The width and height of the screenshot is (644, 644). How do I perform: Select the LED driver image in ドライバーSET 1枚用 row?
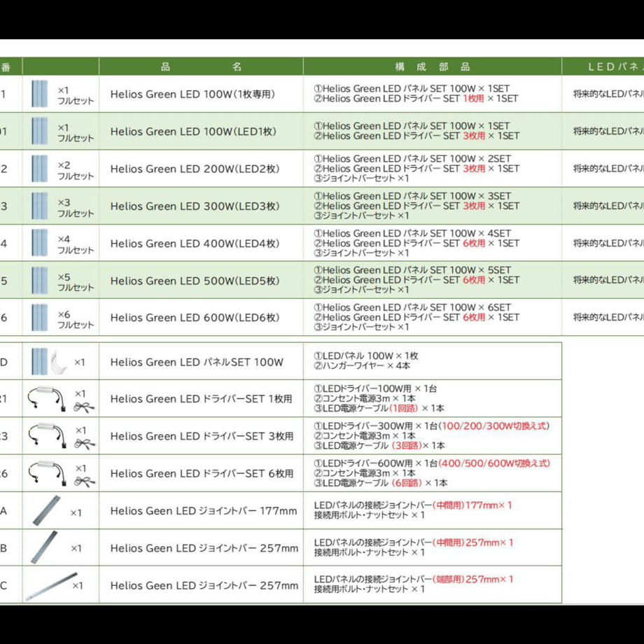tap(47, 398)
